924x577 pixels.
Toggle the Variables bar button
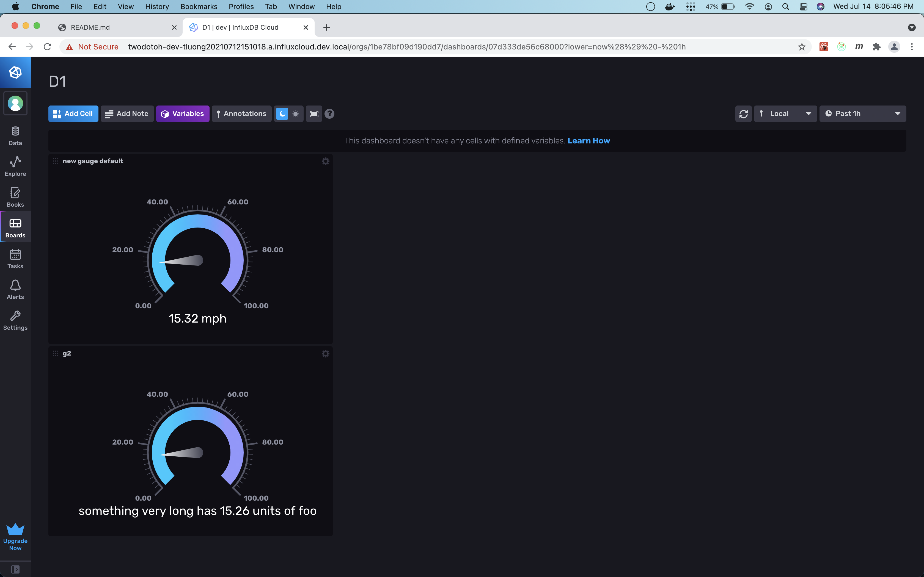coord(183,114)
